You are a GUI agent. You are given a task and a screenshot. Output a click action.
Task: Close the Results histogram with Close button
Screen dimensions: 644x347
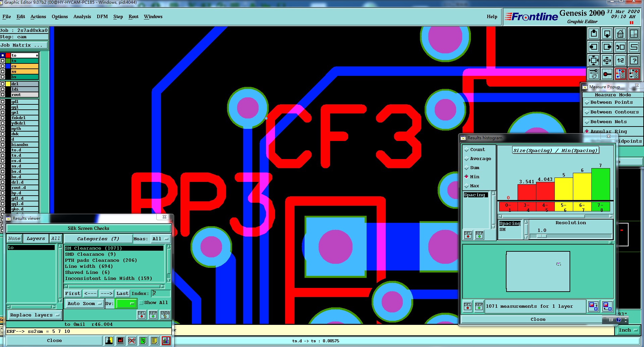tap(538, 319)
